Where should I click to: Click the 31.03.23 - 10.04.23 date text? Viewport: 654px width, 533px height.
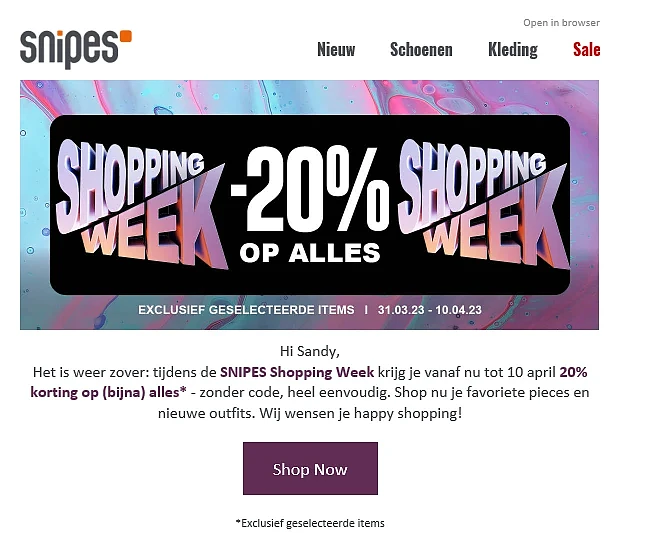(x=430, y=310)
